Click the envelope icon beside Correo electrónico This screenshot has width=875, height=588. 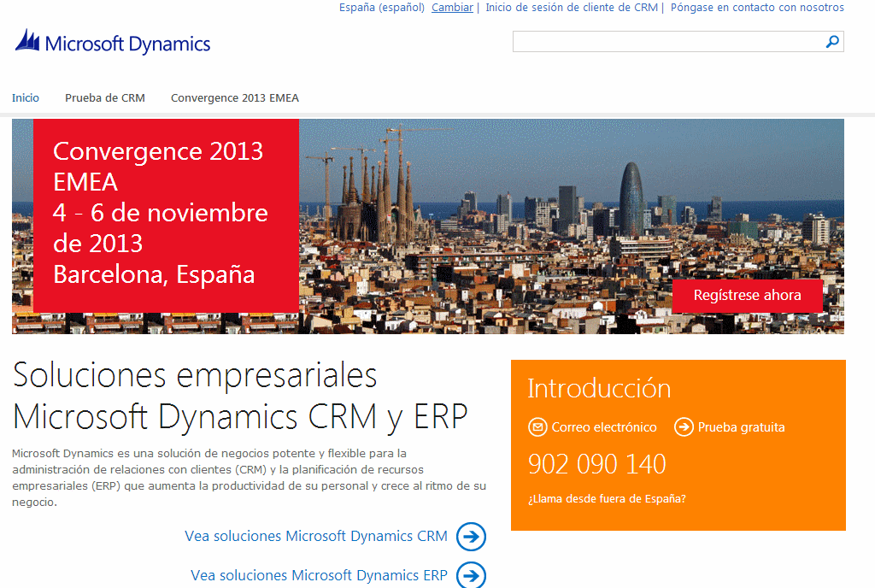537,426
